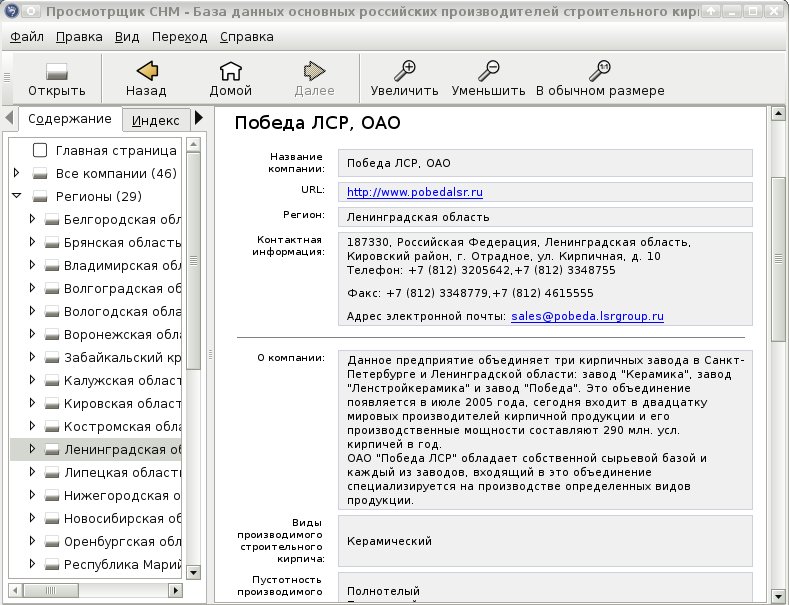Zoom in with Увеличить magnifier

pos(404,79)
